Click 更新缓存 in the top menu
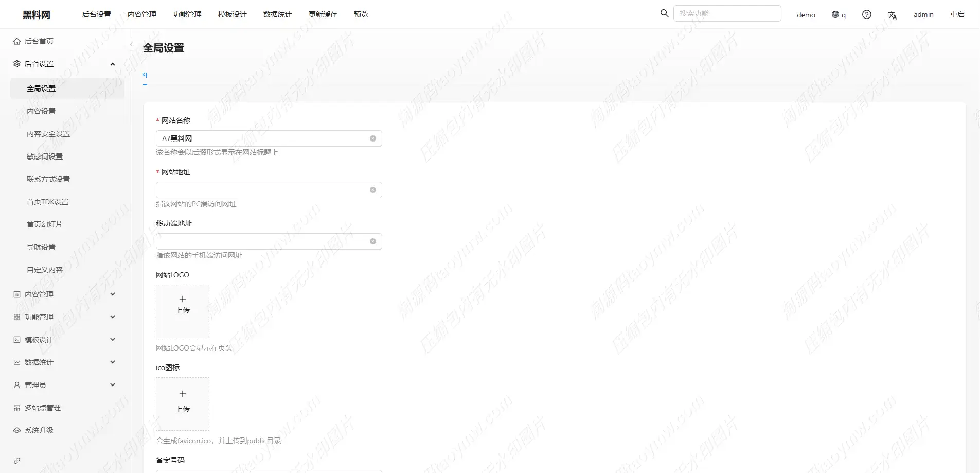 tap(323, 14)
